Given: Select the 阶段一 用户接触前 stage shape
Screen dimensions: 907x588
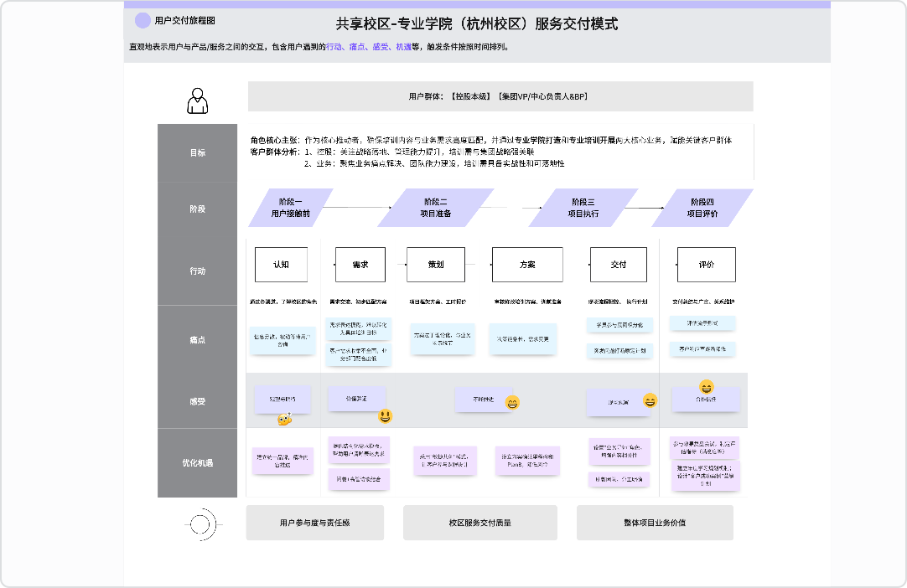Looking at the screenshot, I should pyautogui.click(x=290, y=208).
